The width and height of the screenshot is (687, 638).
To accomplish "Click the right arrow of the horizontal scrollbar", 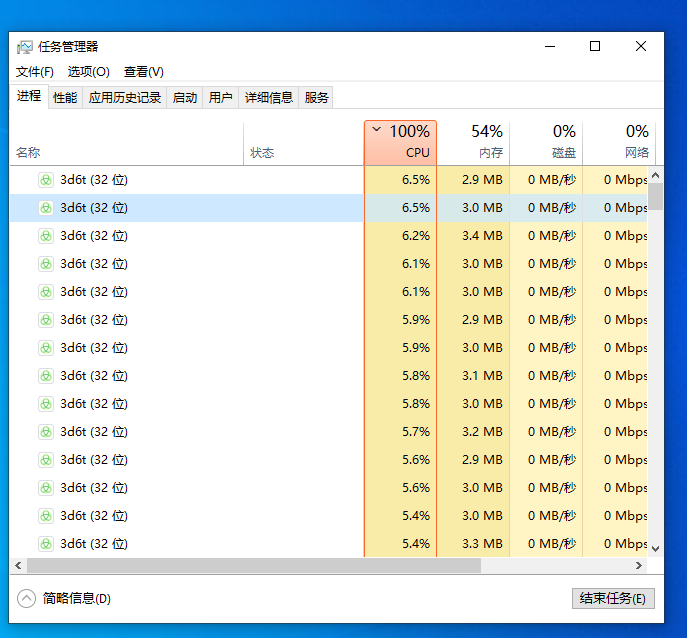I will click(641, 565).
